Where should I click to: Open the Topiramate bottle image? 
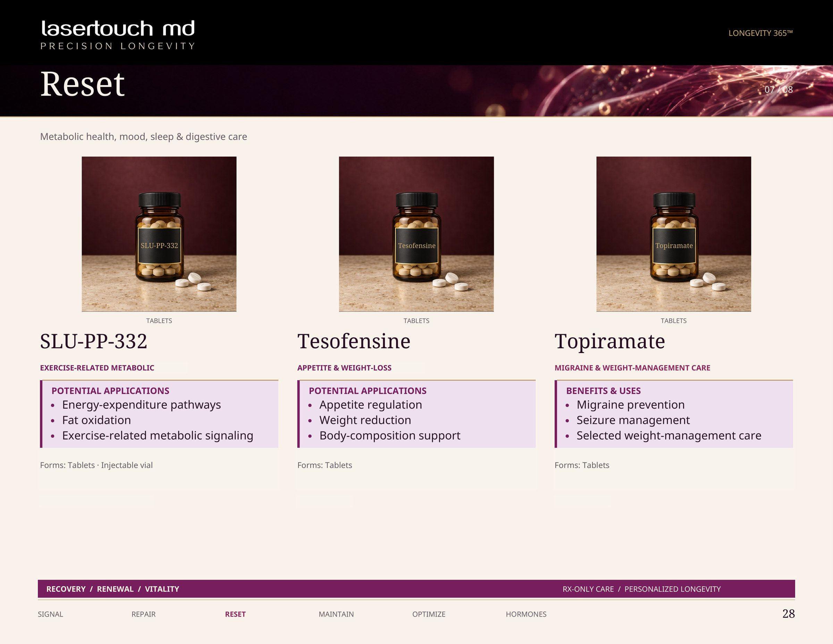pos(674,234)
